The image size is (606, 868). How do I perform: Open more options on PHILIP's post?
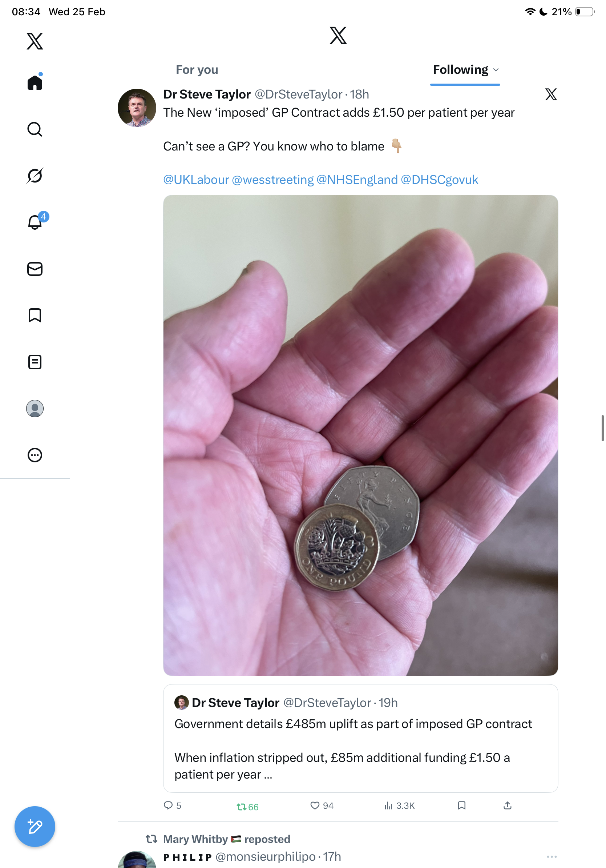(552, 857)
